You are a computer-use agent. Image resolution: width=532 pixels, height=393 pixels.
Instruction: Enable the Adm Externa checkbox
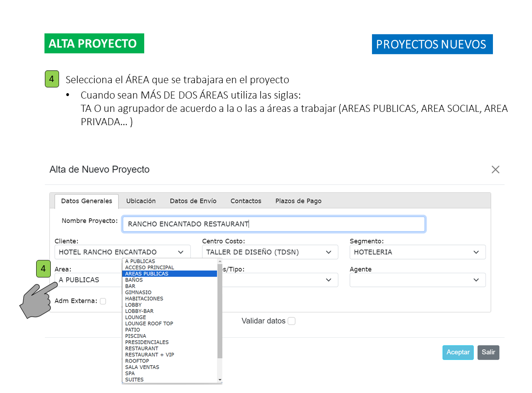(103, 301)
